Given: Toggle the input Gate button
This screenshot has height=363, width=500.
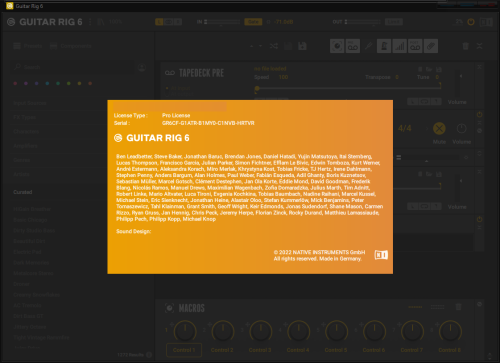Looking at the screenshot, I should tap(253, 22).
